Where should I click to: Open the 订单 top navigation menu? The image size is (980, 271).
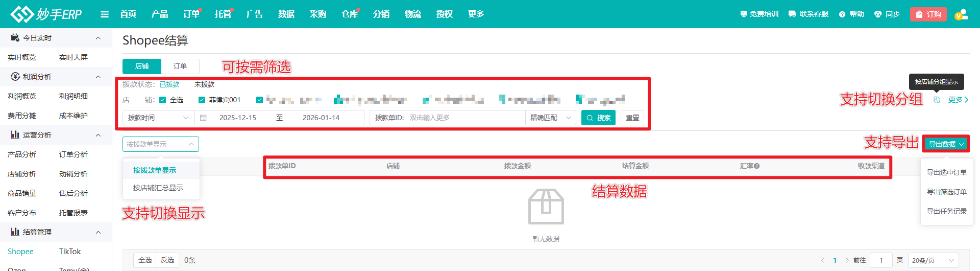point(191,14)
